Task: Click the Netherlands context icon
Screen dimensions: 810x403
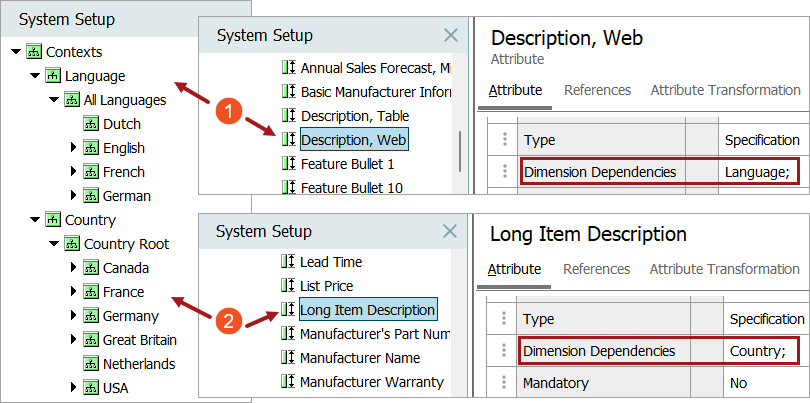Action: tap(90, 364)
